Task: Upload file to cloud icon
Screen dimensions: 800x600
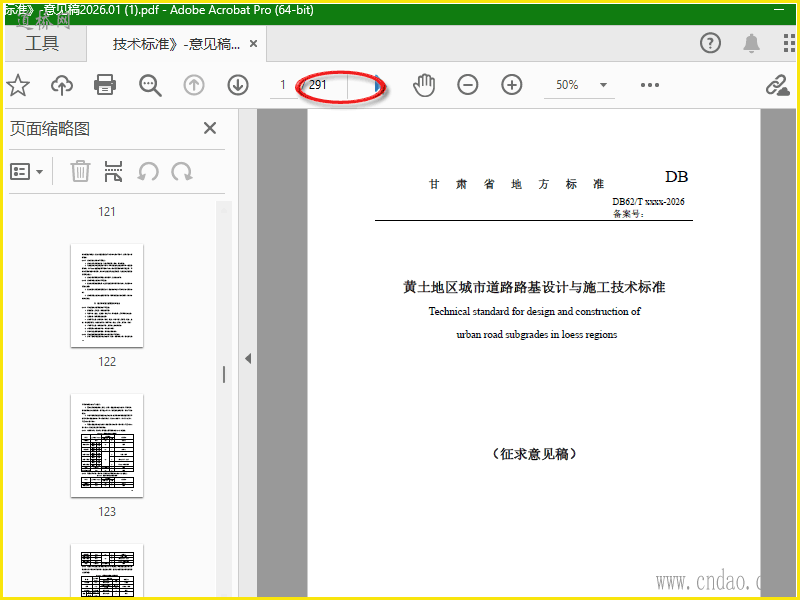Action: coord(62,85)
